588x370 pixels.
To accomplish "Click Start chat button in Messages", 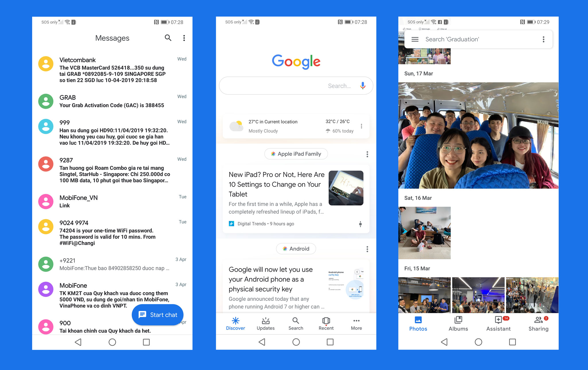I will (x=158, y=315).
